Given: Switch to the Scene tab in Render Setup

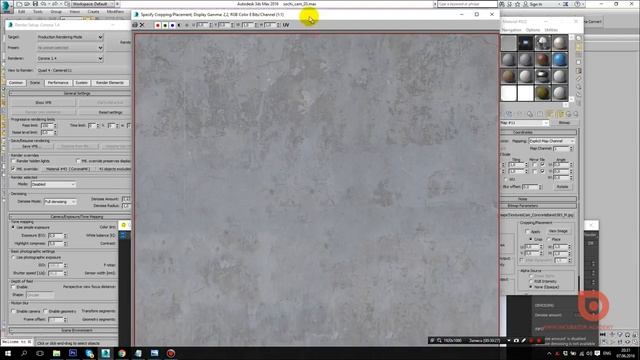Looking at the screenshot, I should coord(35,83).
